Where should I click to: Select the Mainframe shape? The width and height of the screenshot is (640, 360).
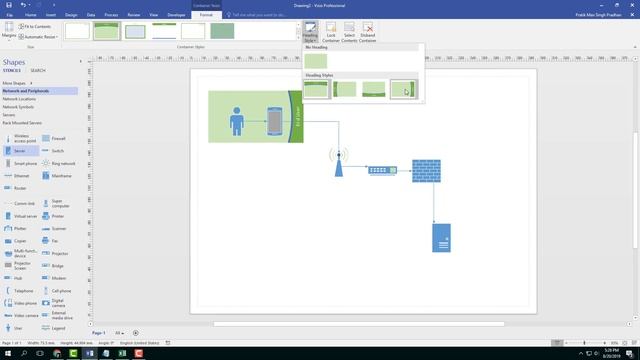[x=57, y=176]
